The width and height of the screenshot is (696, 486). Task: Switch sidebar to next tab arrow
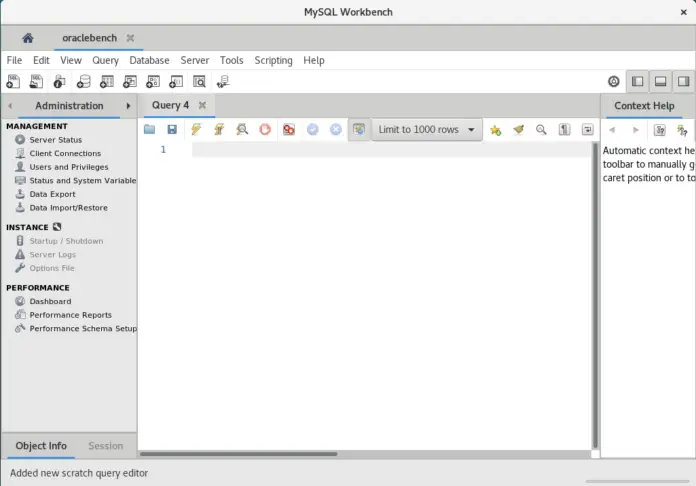(x=128, y=106)
